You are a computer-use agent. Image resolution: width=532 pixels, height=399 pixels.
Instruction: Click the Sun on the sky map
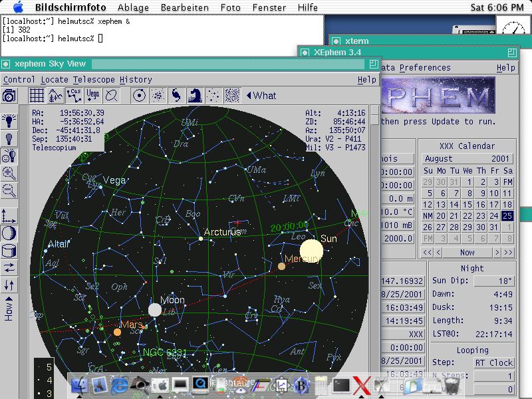click(x=311, y=251)
